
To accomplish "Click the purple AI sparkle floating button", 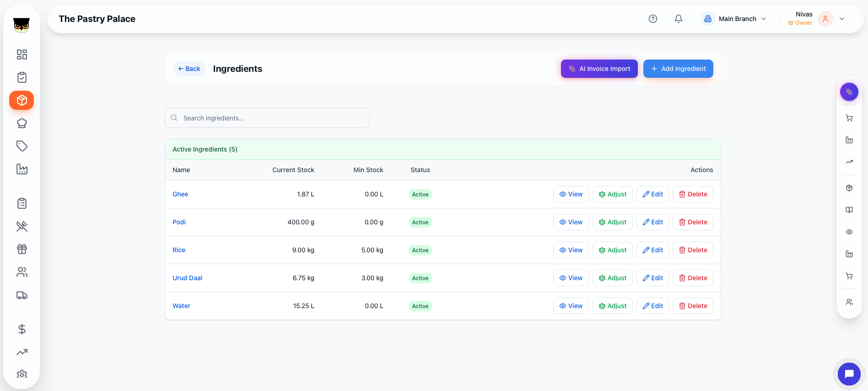I will [x=849, y=92].
